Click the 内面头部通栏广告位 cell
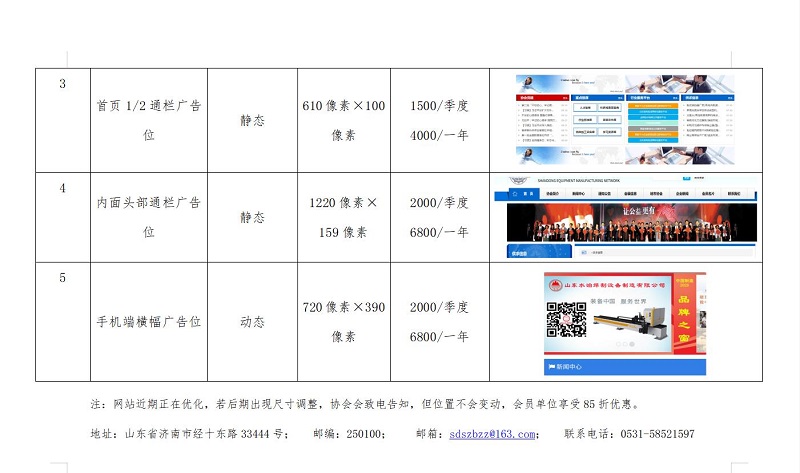Screen dimensions: 800x473 click(149, 217)
